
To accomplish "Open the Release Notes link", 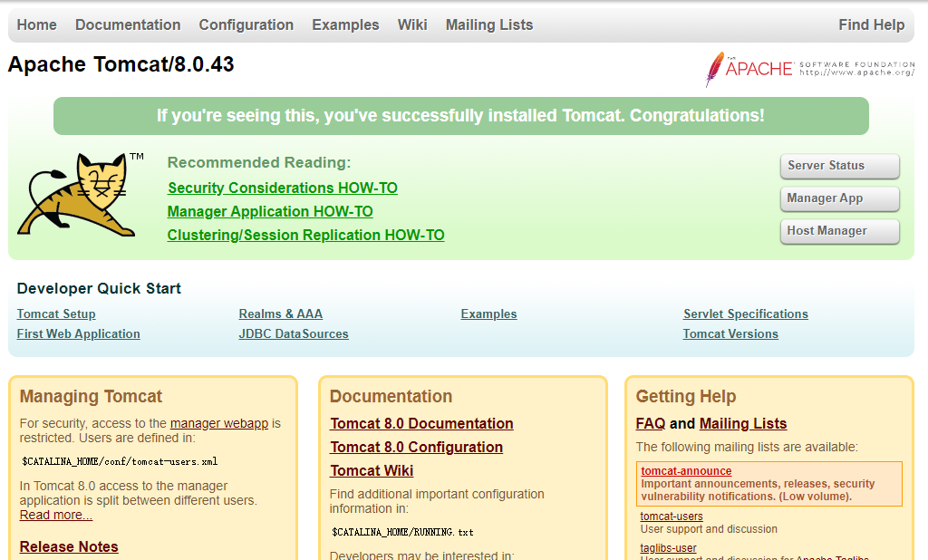I will coord(69,547).
